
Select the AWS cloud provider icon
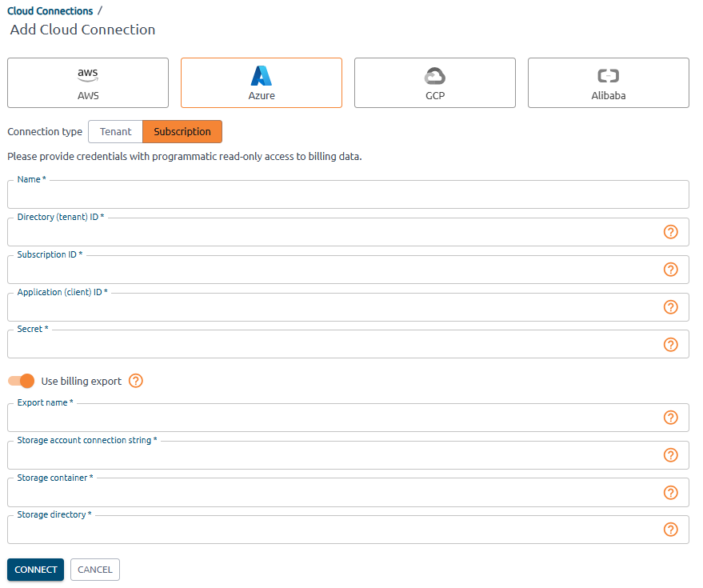click(x=87, y=82)
